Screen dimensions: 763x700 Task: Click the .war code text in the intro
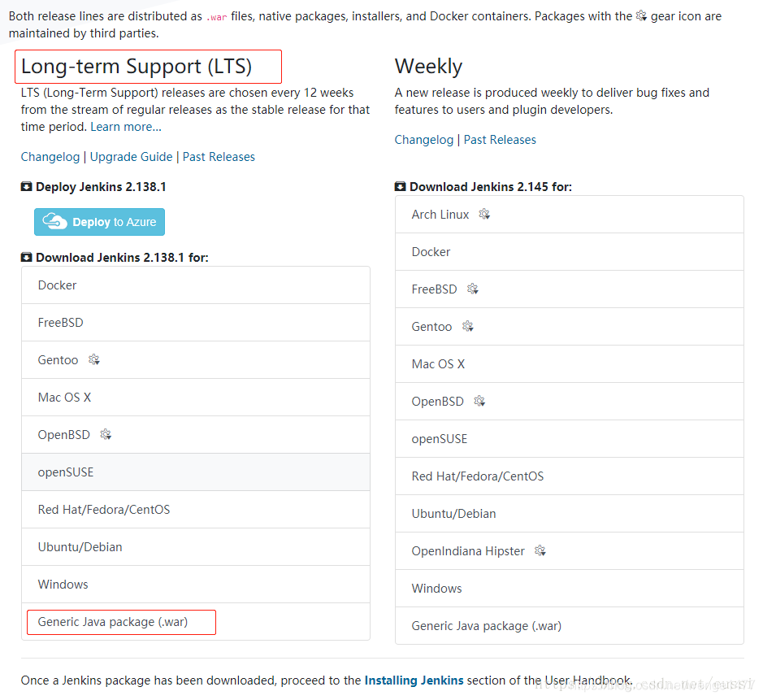(216, 17)
